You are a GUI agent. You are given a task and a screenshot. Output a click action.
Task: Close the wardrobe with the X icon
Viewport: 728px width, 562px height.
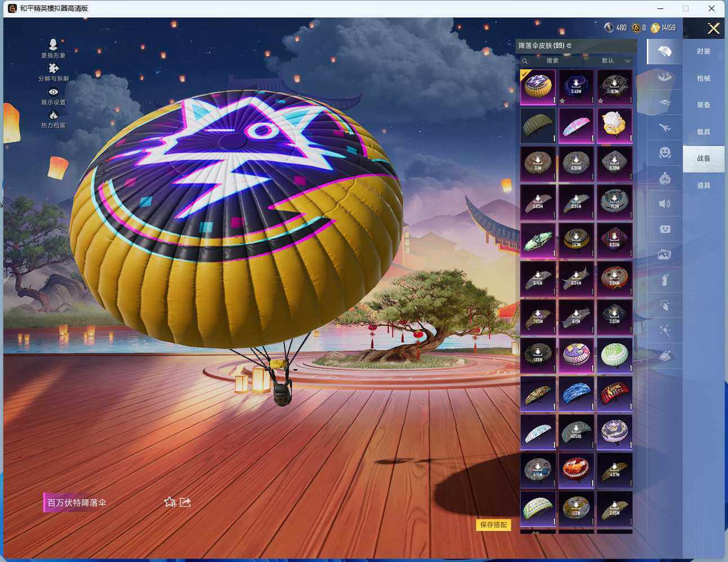[x=713, y=28]
